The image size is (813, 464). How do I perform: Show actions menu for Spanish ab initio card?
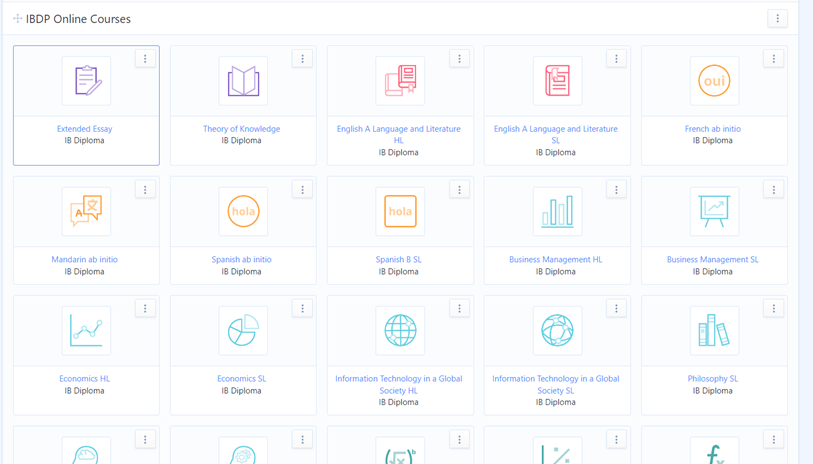coord(302,190)
